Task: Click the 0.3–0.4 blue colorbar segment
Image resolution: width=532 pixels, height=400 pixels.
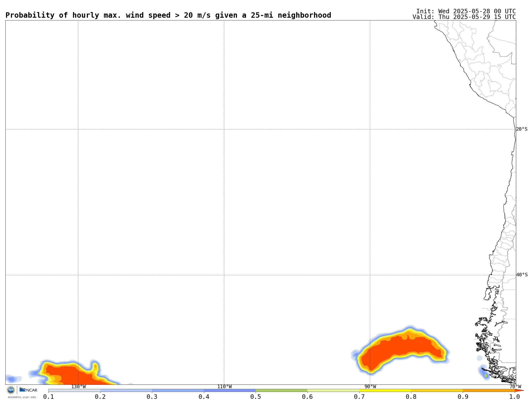Action: [x=178, y=390]
